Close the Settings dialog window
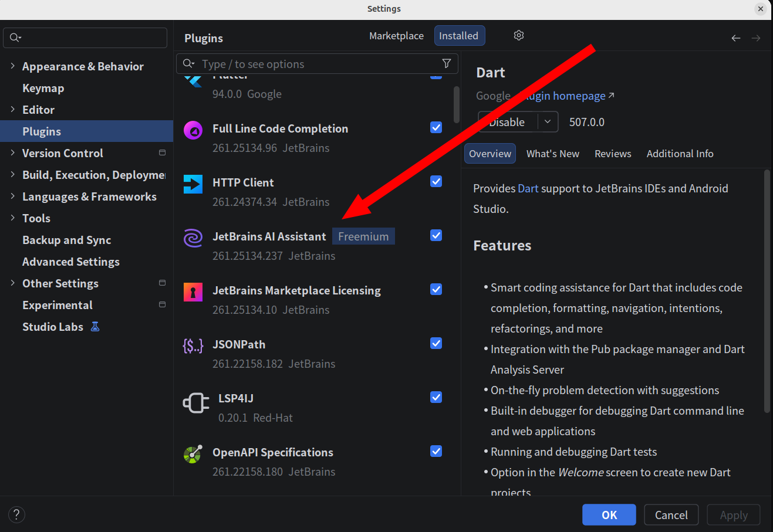This screenshot has width=773, height=532. tap(761, 9)
